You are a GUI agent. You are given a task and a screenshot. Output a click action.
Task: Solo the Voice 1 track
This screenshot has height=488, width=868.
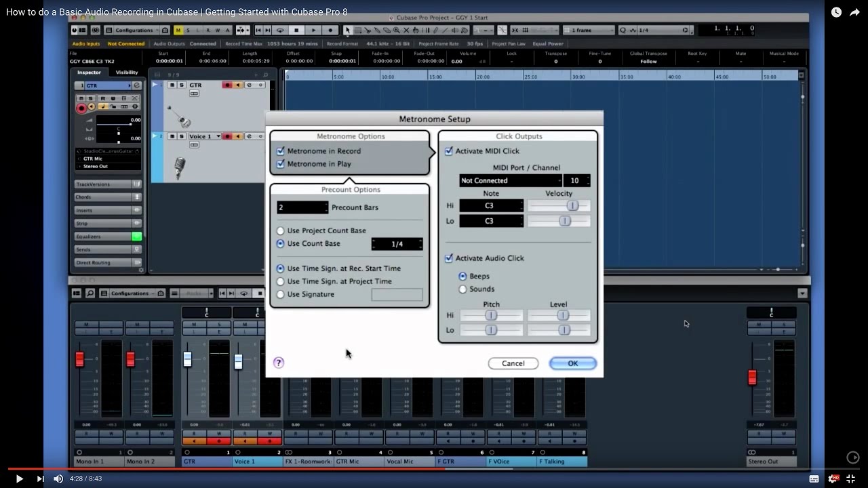coord(182,136)
